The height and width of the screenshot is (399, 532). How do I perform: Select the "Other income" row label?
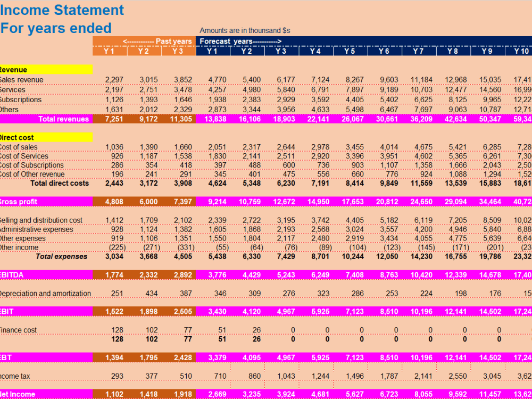pos(19,248)
